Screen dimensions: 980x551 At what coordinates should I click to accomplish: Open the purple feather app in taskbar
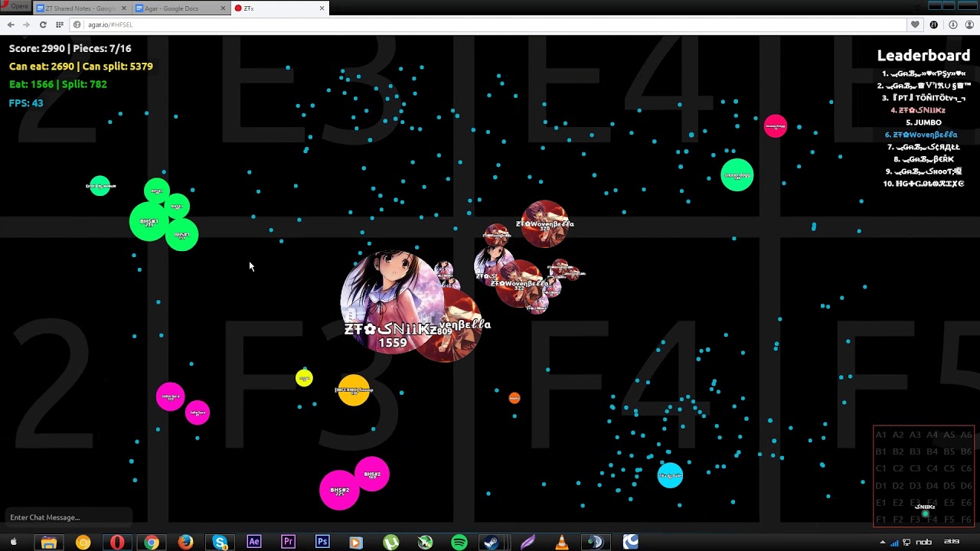pyautogui.click(x=528, y=543)
